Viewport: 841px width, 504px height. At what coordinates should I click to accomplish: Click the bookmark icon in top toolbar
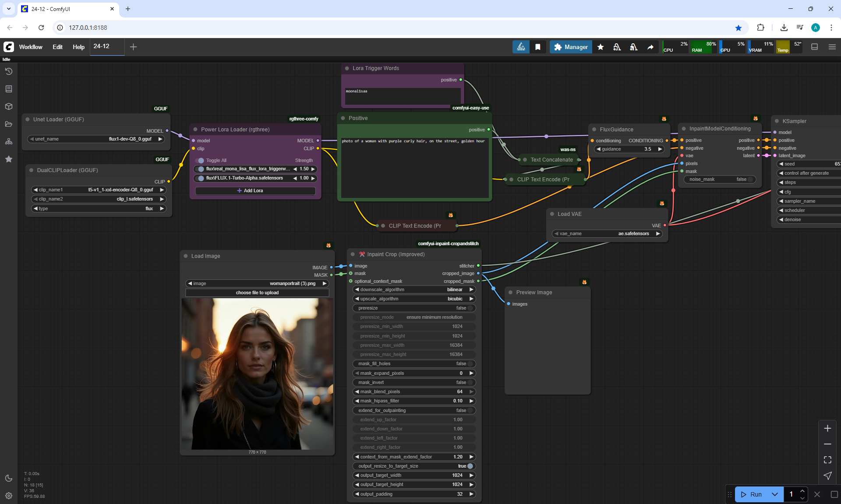(x=538, y=47)
